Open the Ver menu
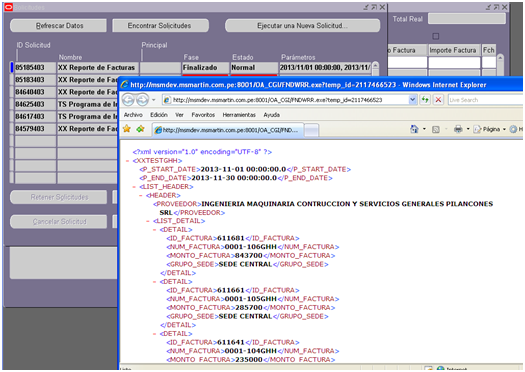The height and width of the screenshot is (372, 525). tap(179, 115)
